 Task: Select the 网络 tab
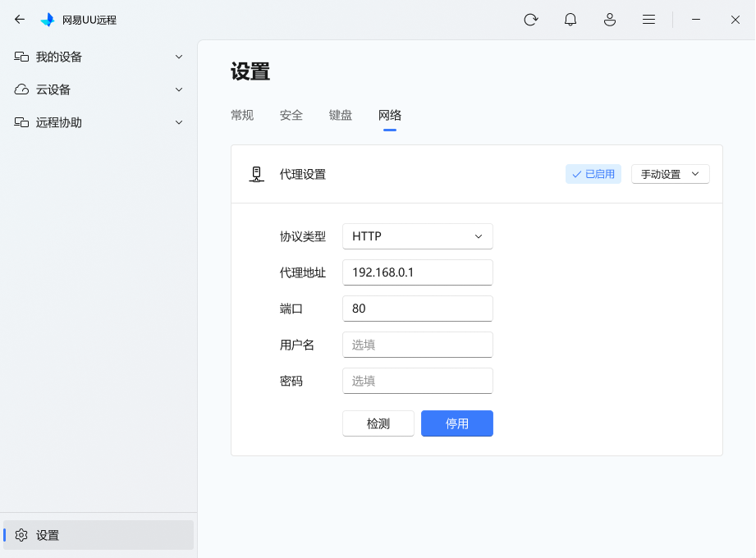point(390,115)
